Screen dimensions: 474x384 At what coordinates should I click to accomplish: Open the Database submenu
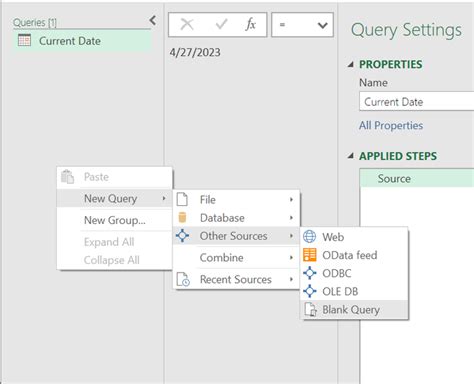236,218
